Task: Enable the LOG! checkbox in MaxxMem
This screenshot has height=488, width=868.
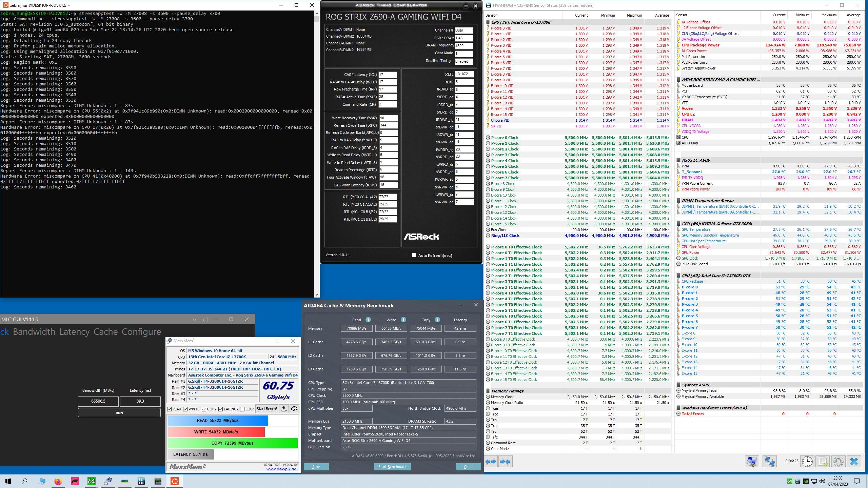Action: [242, 409]
